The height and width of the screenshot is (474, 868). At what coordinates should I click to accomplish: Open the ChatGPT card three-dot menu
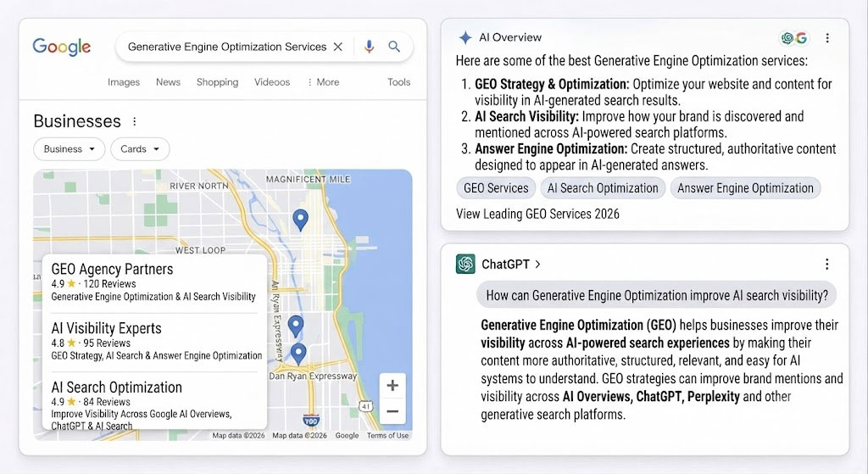826,264
